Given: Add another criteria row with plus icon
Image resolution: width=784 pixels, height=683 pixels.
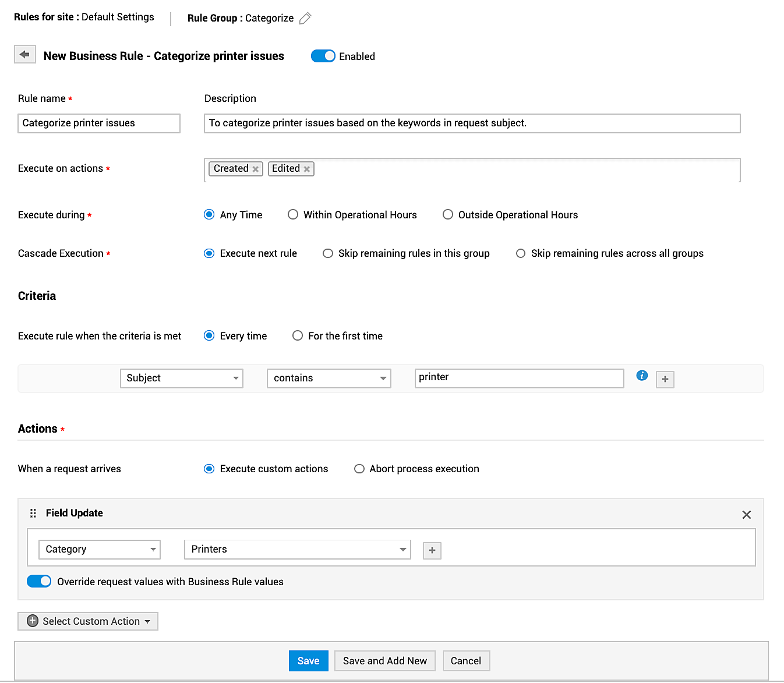Looking at the screenshot, I should [x=665, y=379].
